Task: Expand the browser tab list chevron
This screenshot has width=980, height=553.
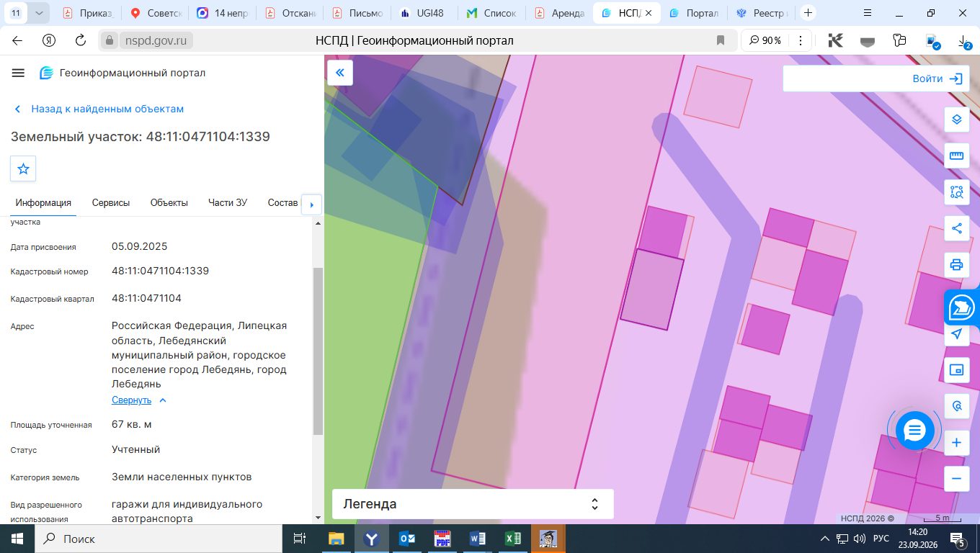Action: pyautogui.click(x=39, y=13)
